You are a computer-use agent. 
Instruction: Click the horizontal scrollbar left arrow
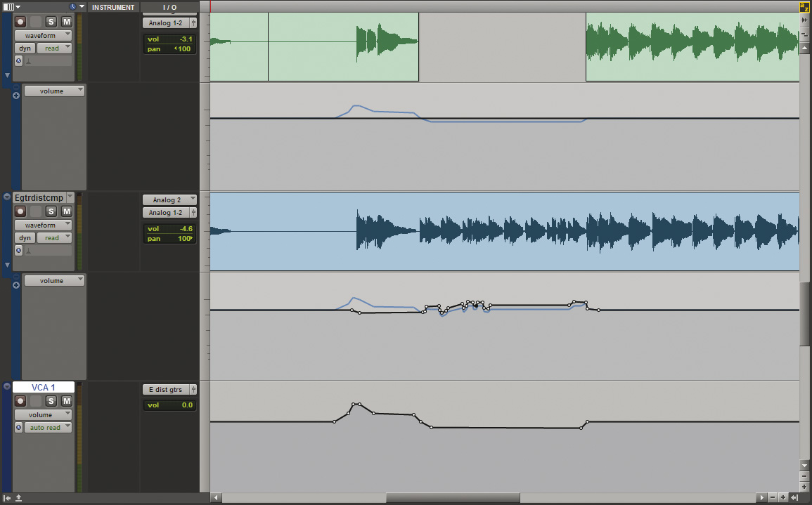pos(216,498)
